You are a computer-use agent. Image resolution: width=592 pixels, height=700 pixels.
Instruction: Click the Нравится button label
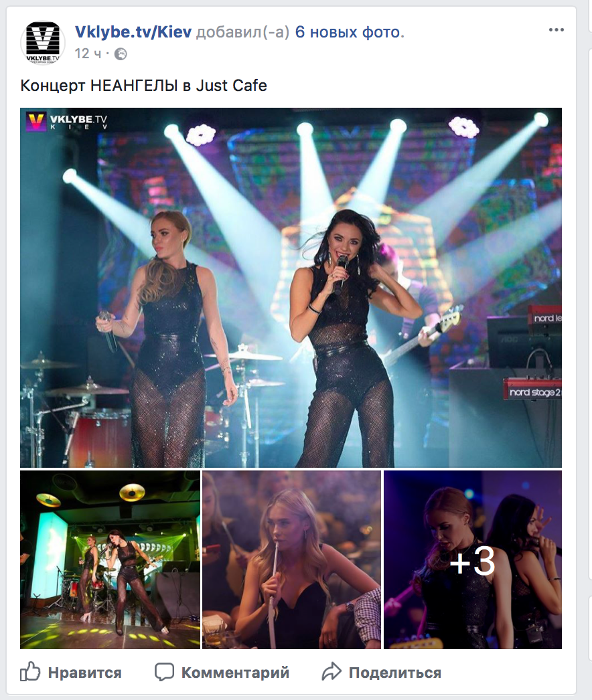pos(85,673)
